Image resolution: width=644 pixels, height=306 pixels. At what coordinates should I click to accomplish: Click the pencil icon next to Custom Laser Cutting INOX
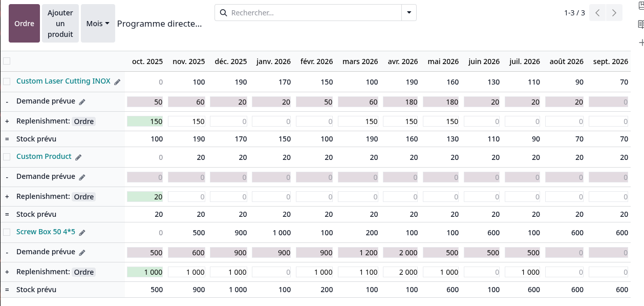coord(117,81)
